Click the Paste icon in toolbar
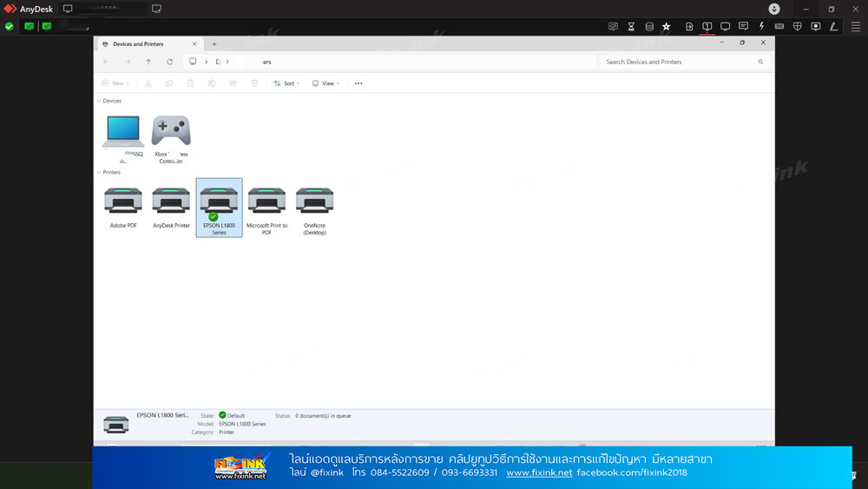 (x=190, y=83)
